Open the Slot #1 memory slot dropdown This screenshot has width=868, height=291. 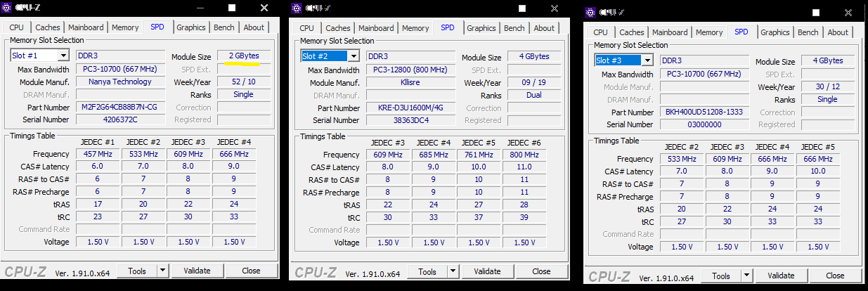(63, 56)
